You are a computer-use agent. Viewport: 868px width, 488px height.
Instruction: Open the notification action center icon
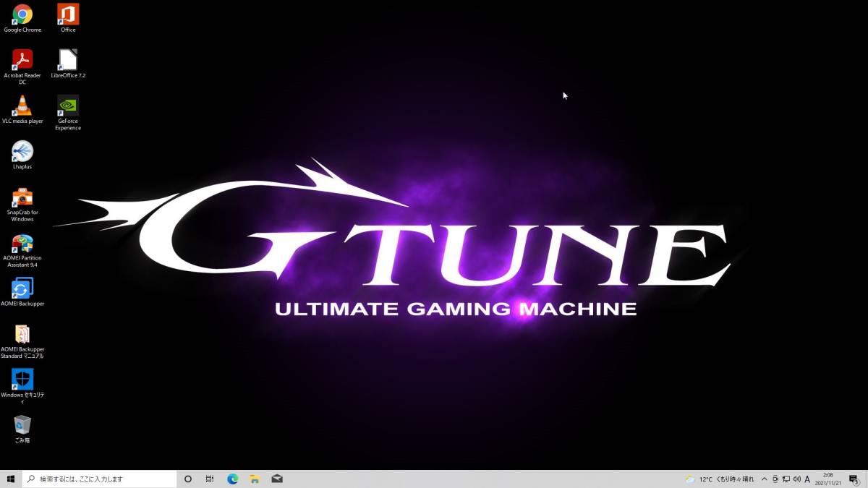click(854, 479)
